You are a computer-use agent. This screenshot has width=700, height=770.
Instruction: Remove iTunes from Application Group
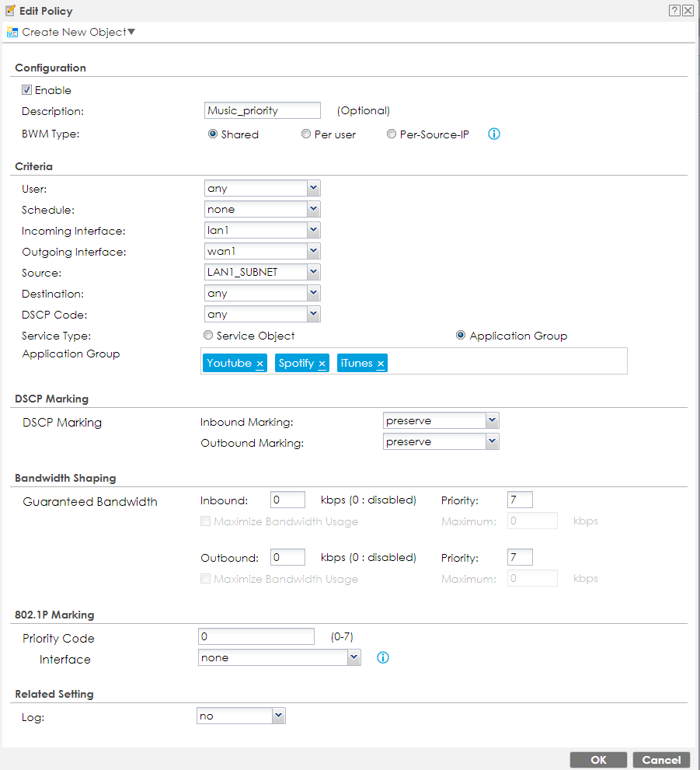[x=381, y=364]
